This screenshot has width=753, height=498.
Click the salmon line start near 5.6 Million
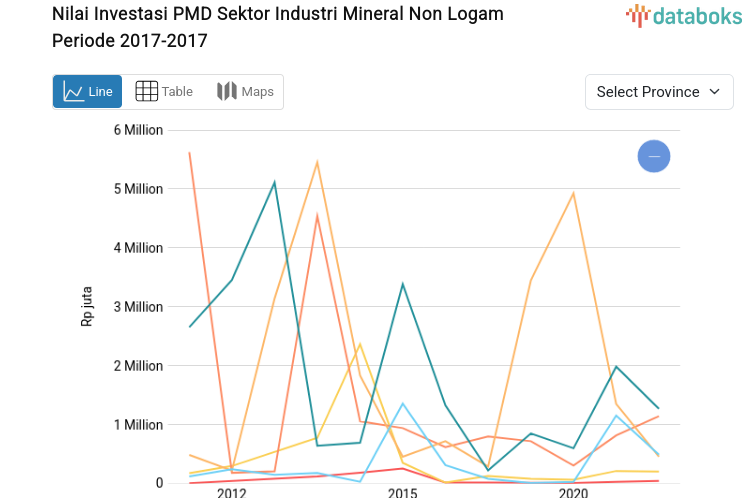click(x=189, y=153)
